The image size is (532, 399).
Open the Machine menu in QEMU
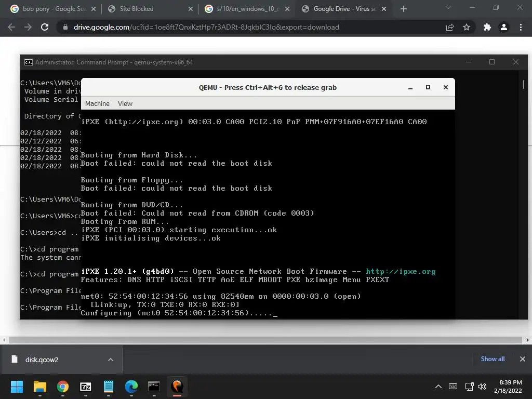[x=97, y=103]
